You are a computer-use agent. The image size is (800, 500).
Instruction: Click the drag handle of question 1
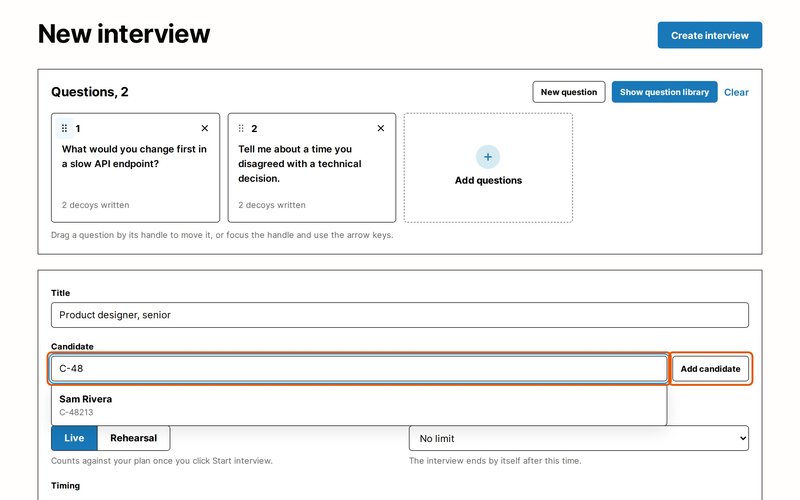pyautogui.click(x=64, y=128)
